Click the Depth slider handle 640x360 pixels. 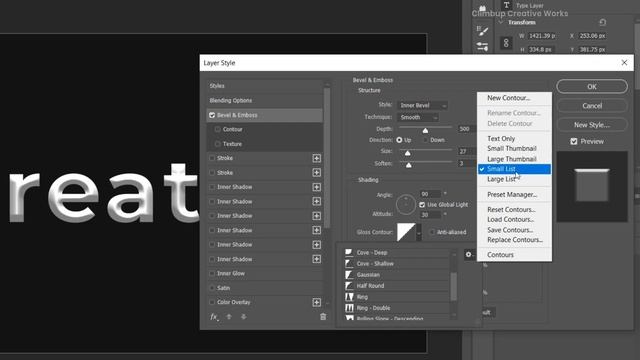(x=425, y=131)
